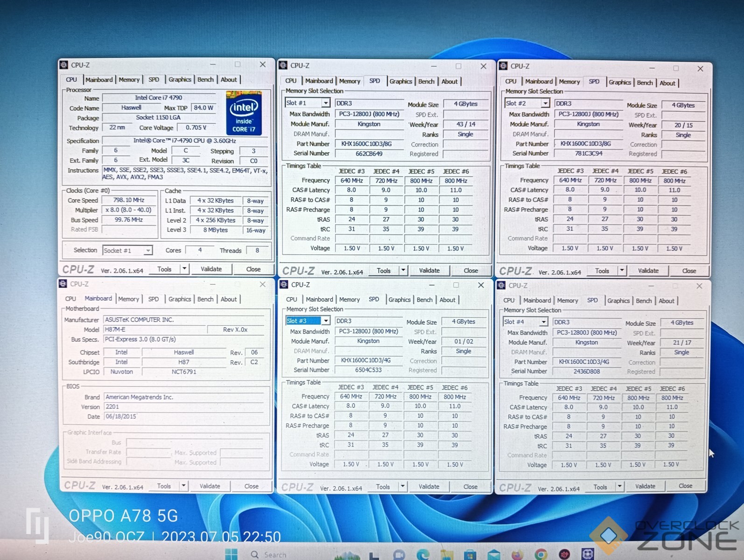
Task: Click the Manufacturer field ASUSTeK COMPUTER INC.
Action: click(184, 320)
